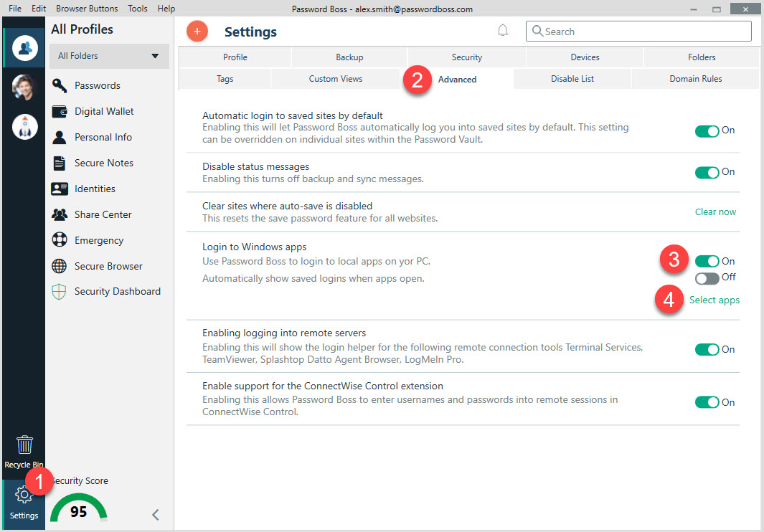Open Security Dashboard section
Viewport: 764px width, 532px height.
(118, 291)
